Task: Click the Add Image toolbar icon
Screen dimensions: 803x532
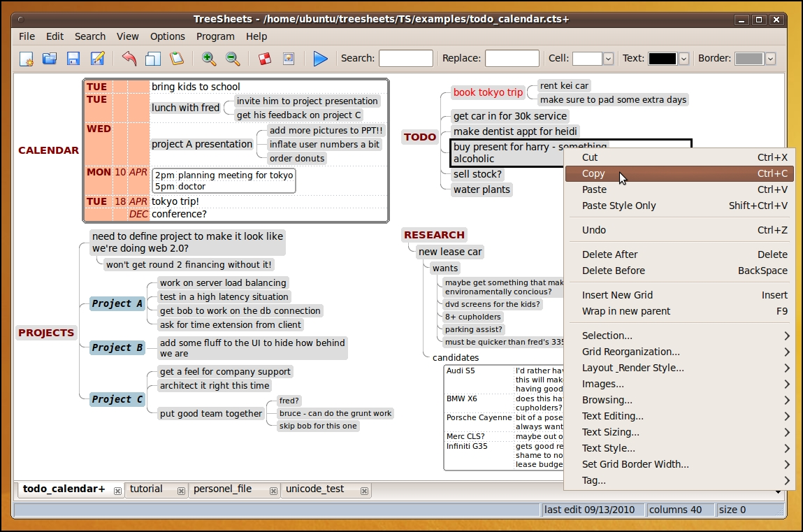Action: point(289,59)
